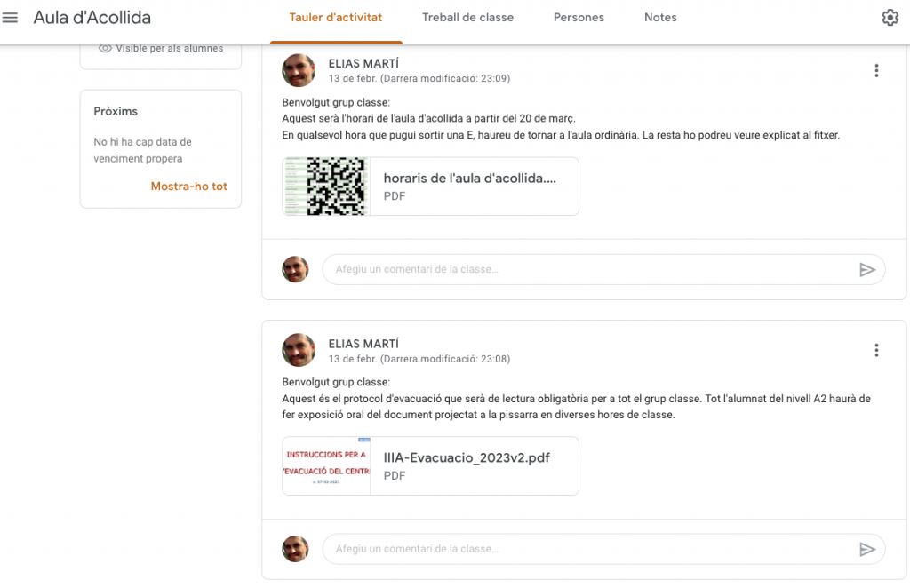Switch to Treball de classe tab

(x=467, y=18)
